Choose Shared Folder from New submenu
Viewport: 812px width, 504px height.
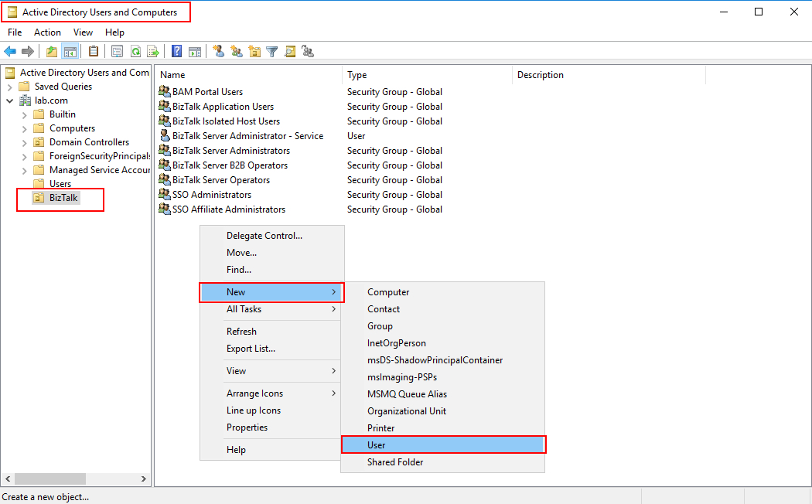pyautogui.click(x=443, y=462)
